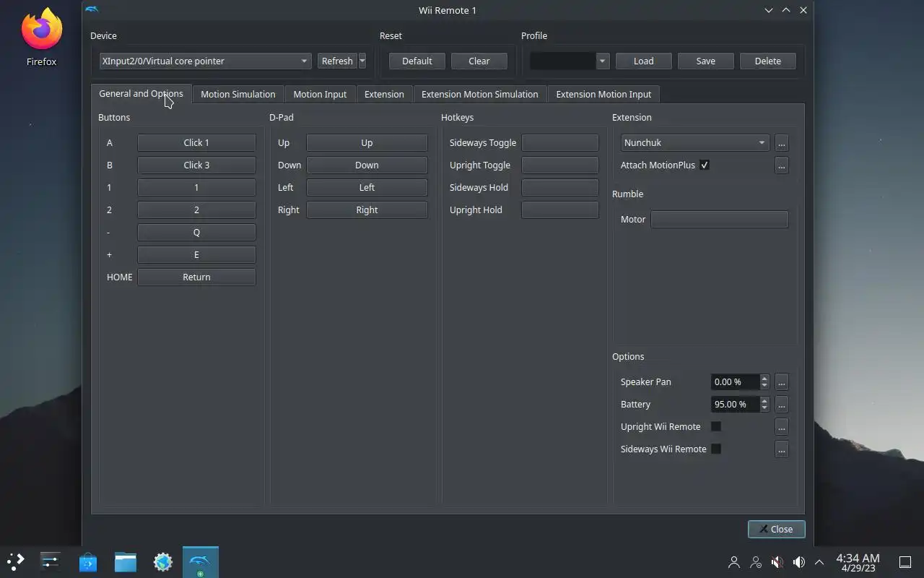Expand the hidden system tray icons arrow
Image resolution: width=924 pixels, height=578 pixels.
pos(819,562)
